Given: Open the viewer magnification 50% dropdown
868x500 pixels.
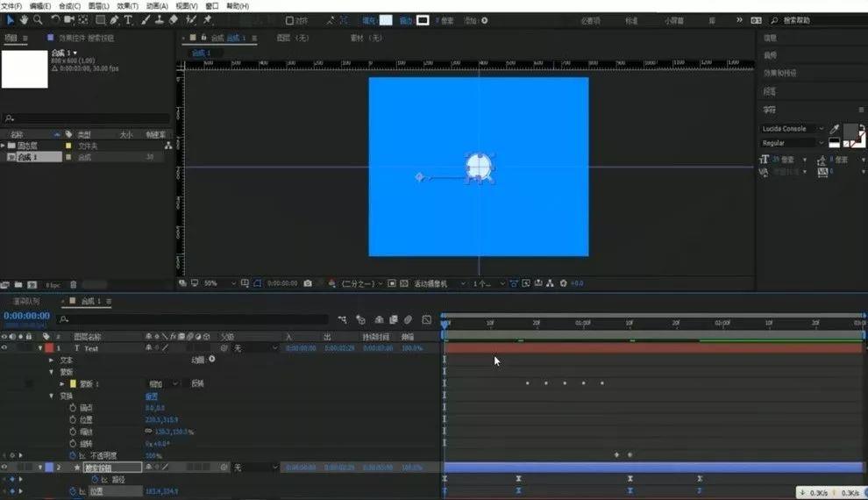Looking at the screenshot, I should (220, 283).
